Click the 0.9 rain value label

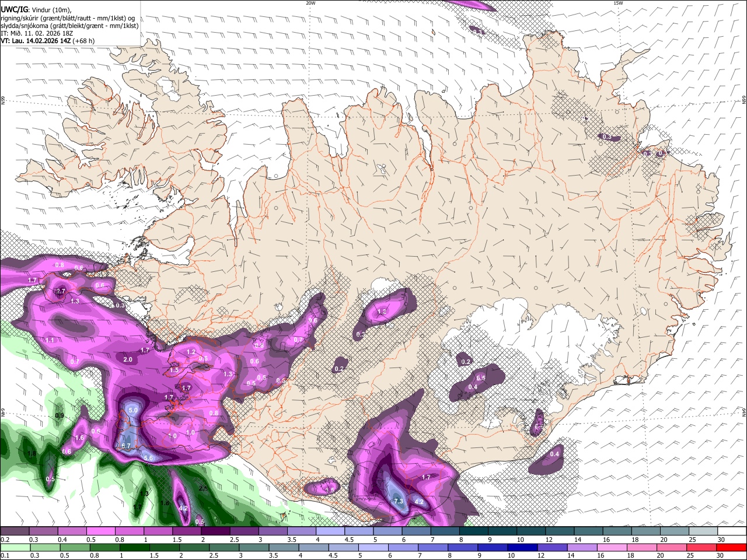pyautogui.click(x=60, y=415)
